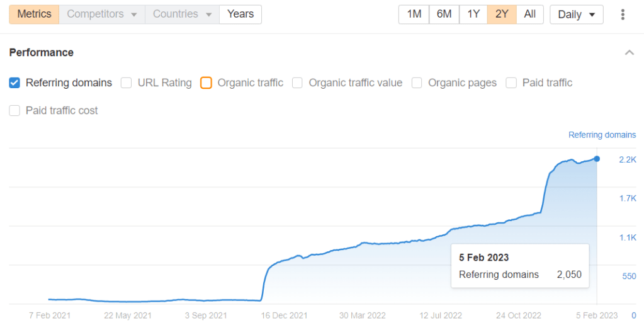Select the Paid traffic cost checkbox

coord(15,111)
